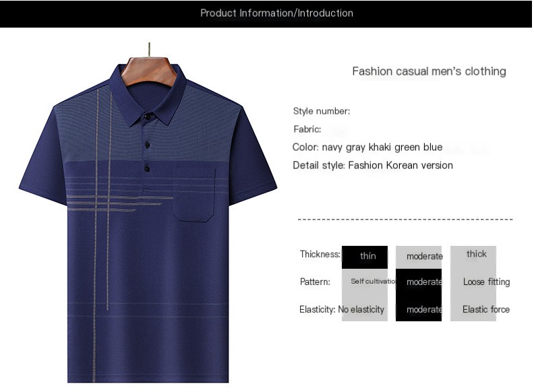The image size is (534, 392).
Task: Click Detail style Fashion Korean version text
Action: [373, 166]
